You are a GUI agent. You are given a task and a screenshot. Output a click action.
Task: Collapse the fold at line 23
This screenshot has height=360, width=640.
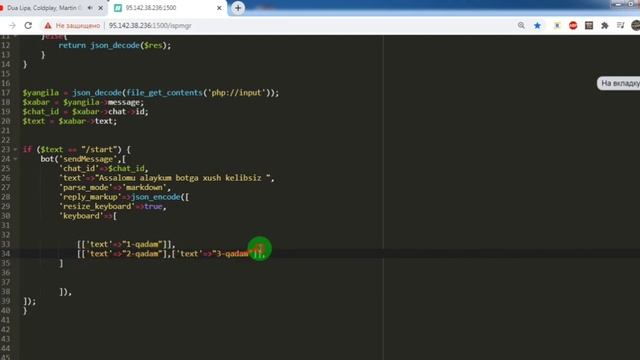pos(16,149)
